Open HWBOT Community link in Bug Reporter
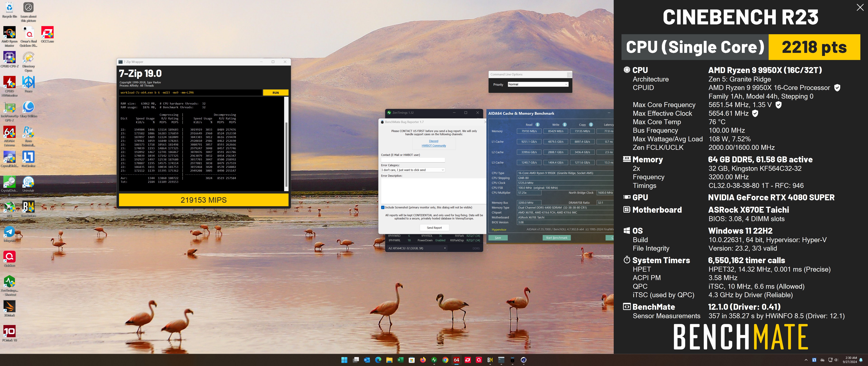This screenshot has width=868, height=366. pyautogui.click(x=434, y=146)
